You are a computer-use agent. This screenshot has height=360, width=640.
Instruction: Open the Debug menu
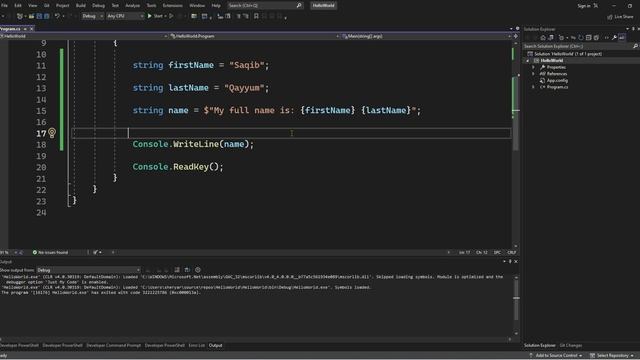tap(98, 6)
